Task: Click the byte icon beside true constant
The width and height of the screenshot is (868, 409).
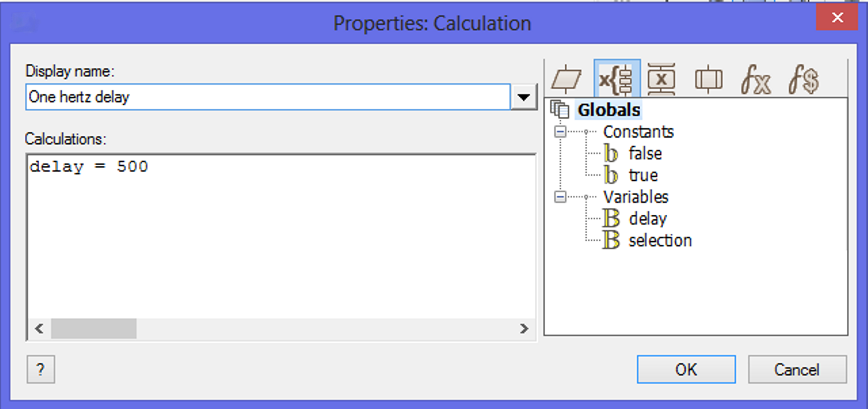Action: 610,175
